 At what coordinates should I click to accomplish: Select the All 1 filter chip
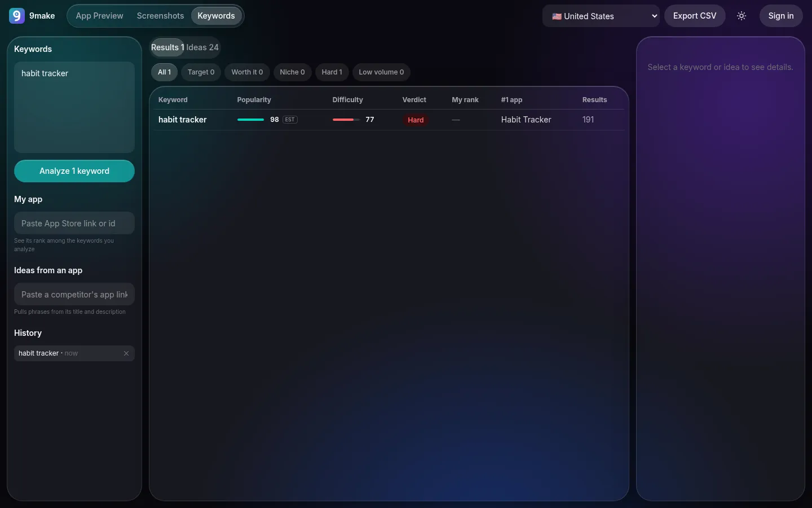164,72
